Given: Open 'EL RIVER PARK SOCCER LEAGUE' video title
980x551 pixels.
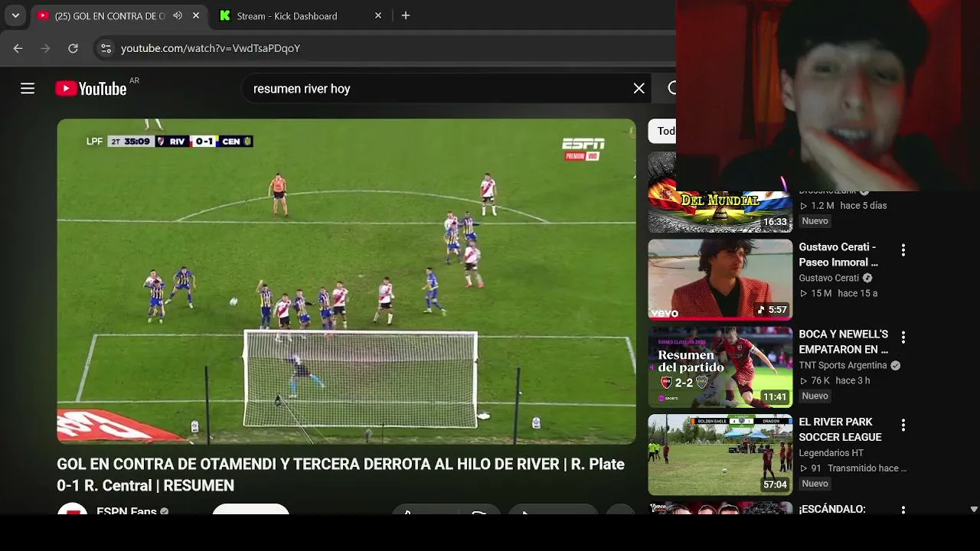Looking at the screenshot, I should (841, 429).
